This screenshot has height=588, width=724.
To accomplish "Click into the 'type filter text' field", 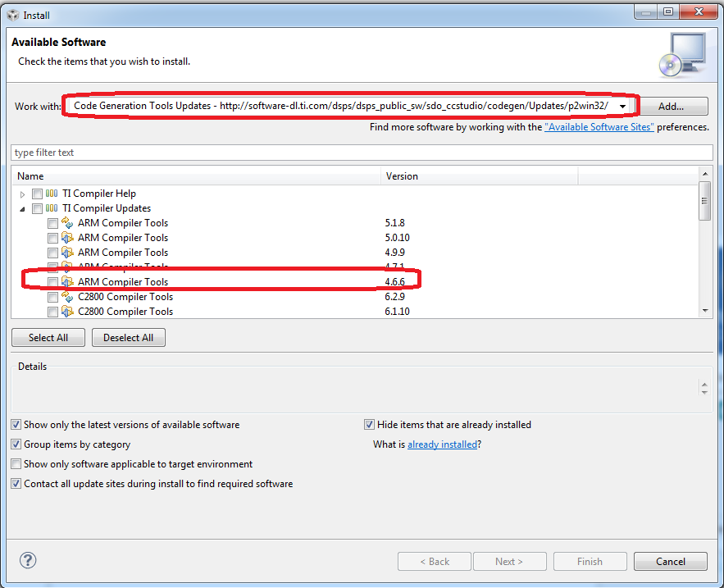I will [362, 153].
